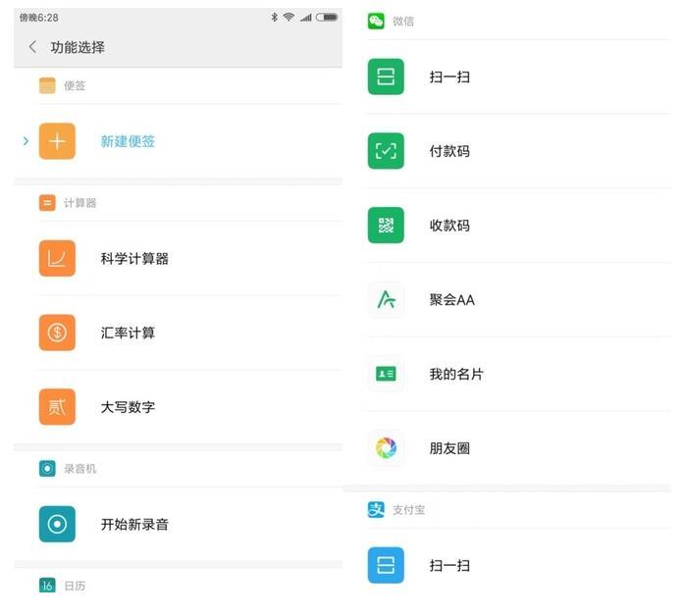
Task: Select the 汇率计算 label
Action: [x=128, y=334]
